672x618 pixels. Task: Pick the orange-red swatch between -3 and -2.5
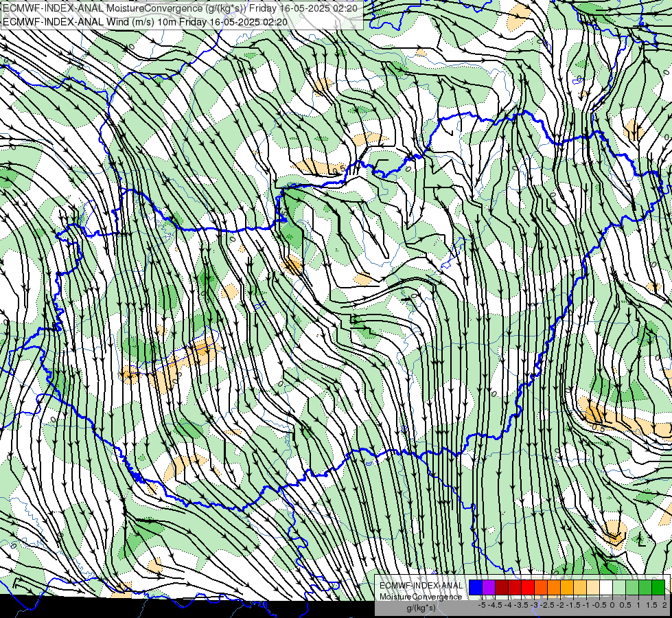pyautogui.click(x=541, y=587)
